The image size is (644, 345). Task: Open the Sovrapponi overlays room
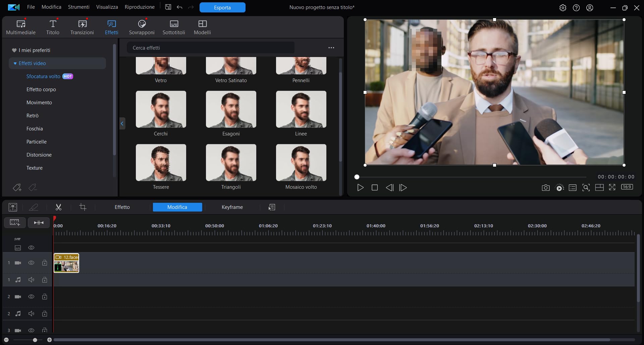(142, 27)
